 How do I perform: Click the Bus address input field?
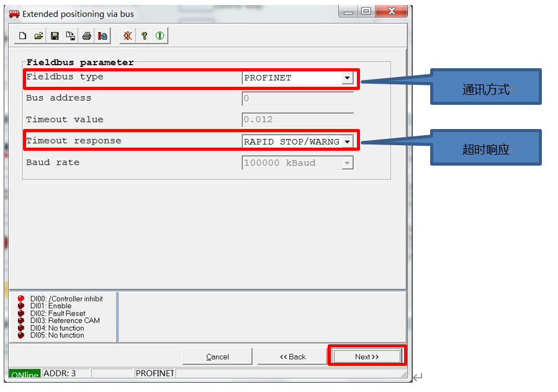tap(298, 99)
